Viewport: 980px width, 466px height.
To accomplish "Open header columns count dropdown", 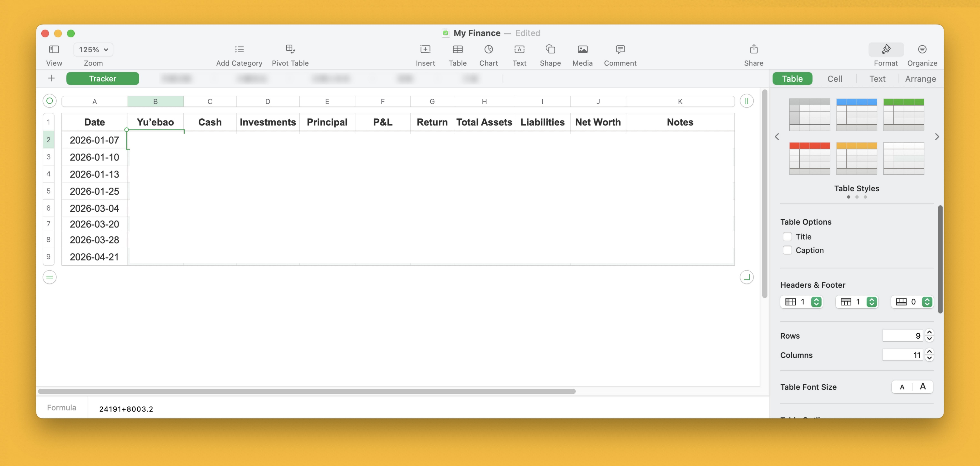I will (x=802, y=302).
